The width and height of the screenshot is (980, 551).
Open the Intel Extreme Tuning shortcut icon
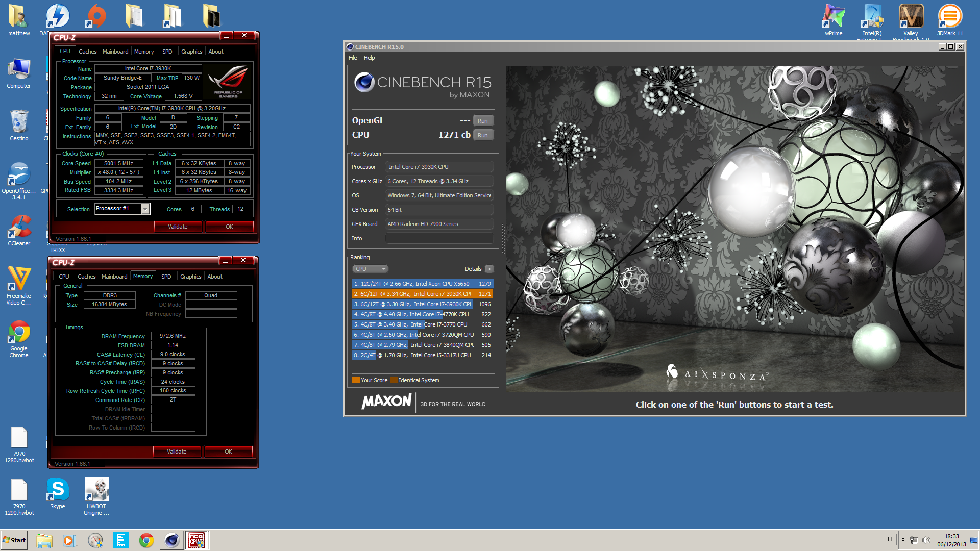872,21
